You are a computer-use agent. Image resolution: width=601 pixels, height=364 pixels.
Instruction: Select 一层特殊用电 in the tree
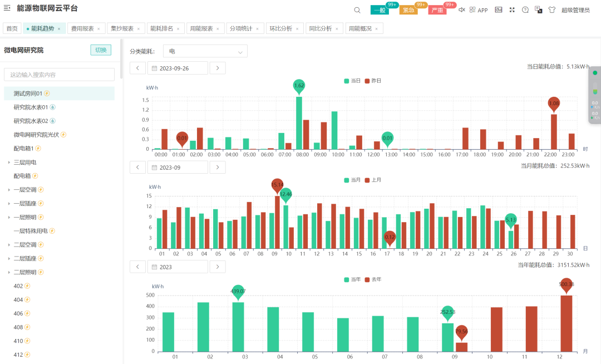59,231
